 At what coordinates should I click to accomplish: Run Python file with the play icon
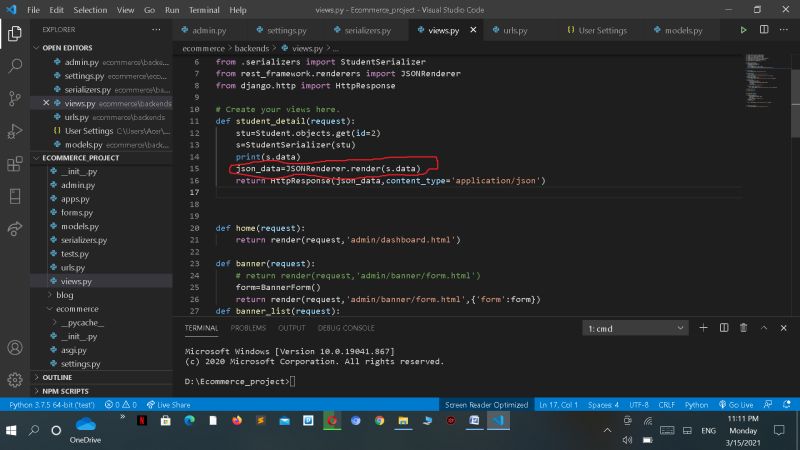743,30
